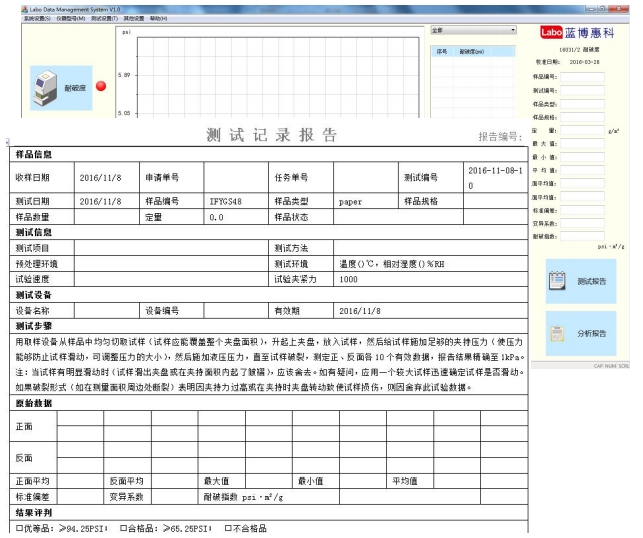The image size is (643, 538).
Task: Click the 试验夹紧力 value 1000
Action: pyautogui.click(x=348, y=280)
